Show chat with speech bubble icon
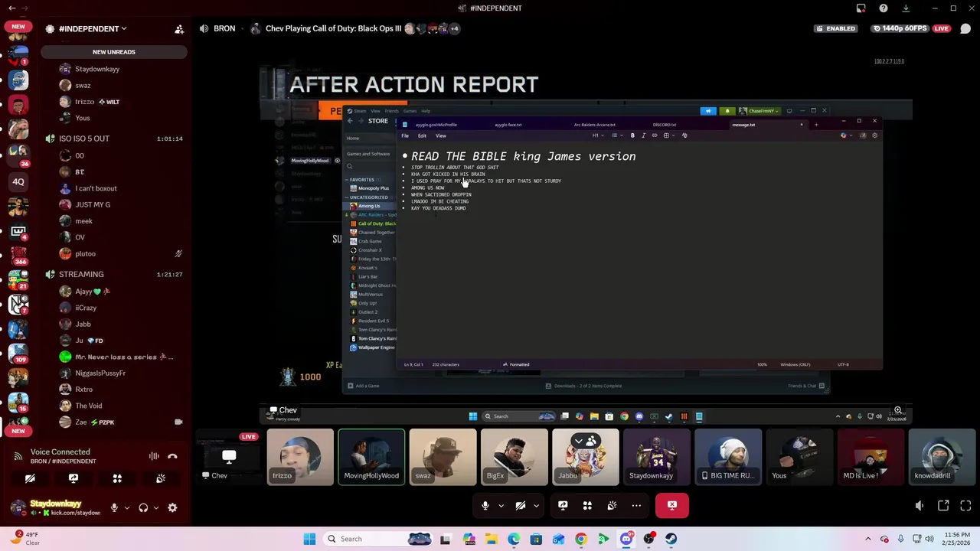980x551 pixels. pyautogui.click(x=965, y=29)
